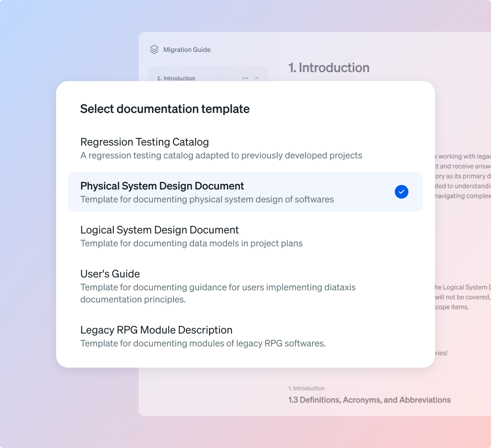The width and height of the screenshot is (491, 448).
Task: Click the physical system design of softwares description
Action: tap(207, 200)
